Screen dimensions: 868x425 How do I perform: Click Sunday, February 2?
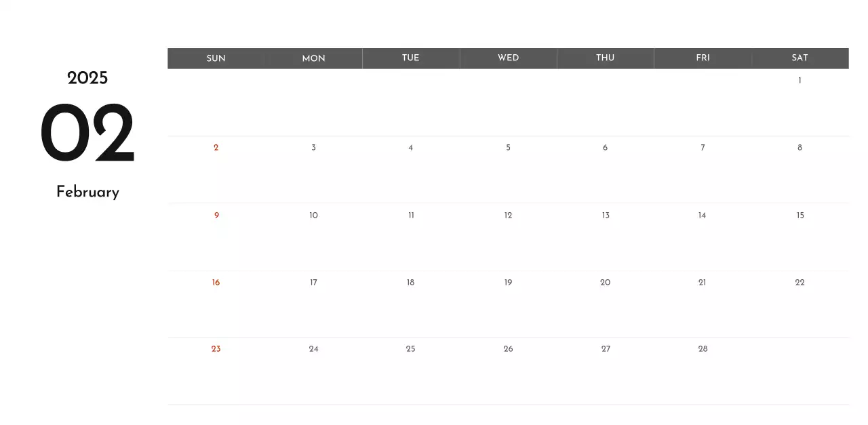216,148
